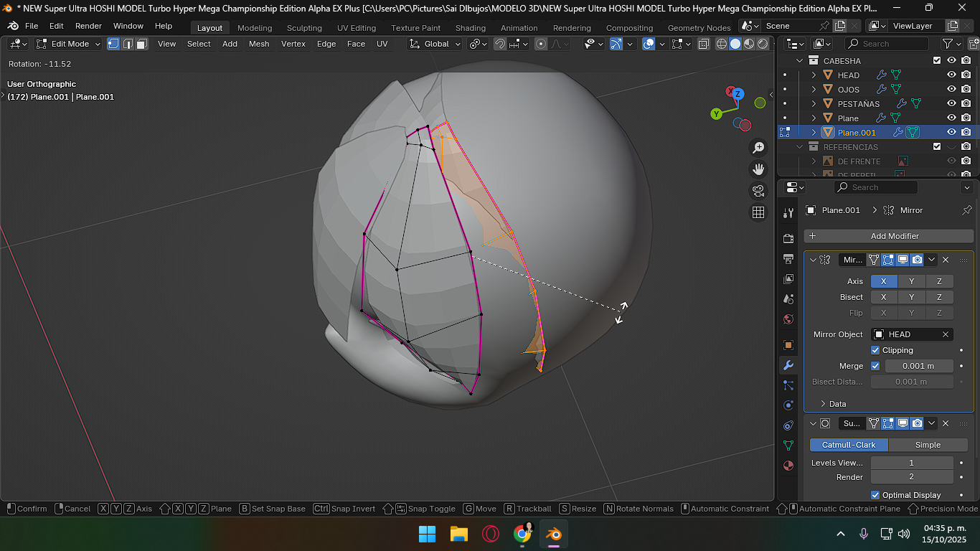This screenshot has height=551, width=980.
Task: Toggle the Optimal Display checkbox
Action: [x=875, y=495]
